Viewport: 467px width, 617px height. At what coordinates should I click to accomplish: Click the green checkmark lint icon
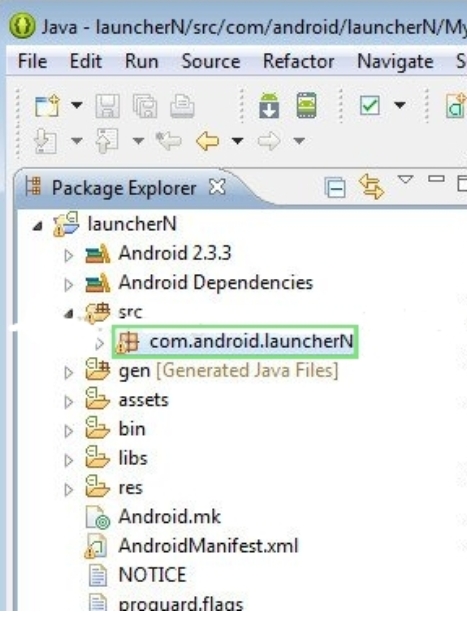(369, 105)
